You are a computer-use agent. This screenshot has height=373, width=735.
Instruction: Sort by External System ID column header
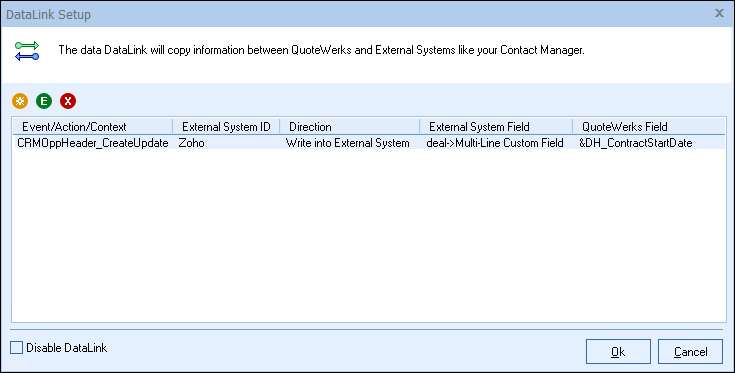point(226,127)
